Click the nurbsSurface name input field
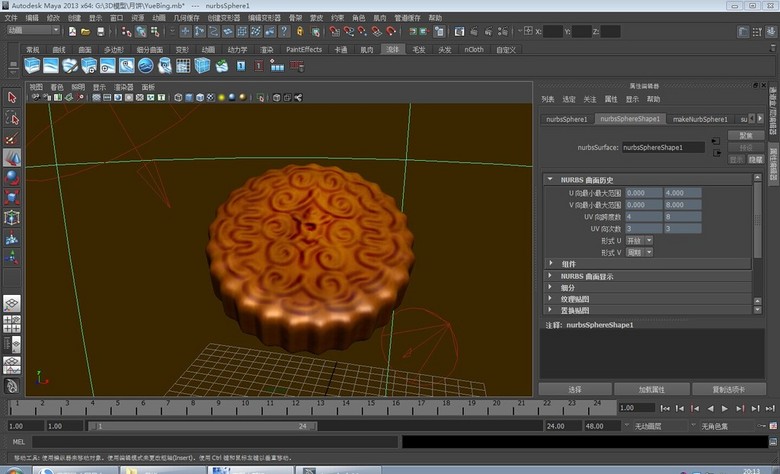The image size is (780, 474). 663,147
